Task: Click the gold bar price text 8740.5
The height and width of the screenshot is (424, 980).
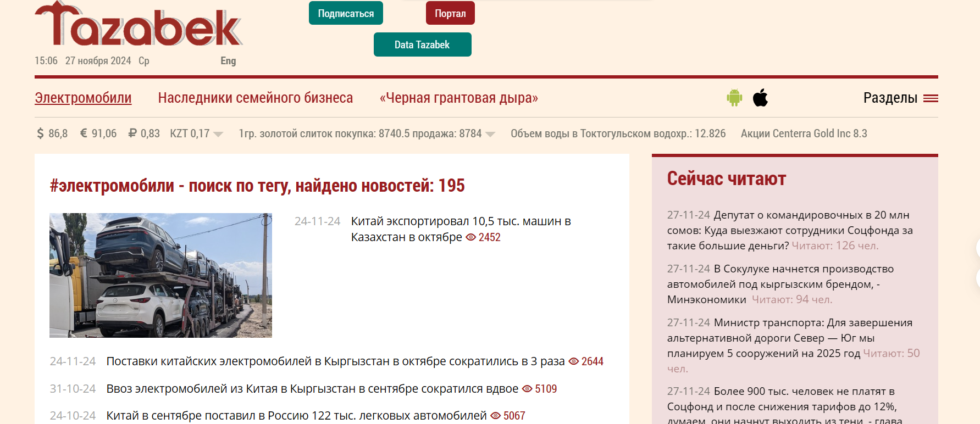Action: (x=360, y=133)
